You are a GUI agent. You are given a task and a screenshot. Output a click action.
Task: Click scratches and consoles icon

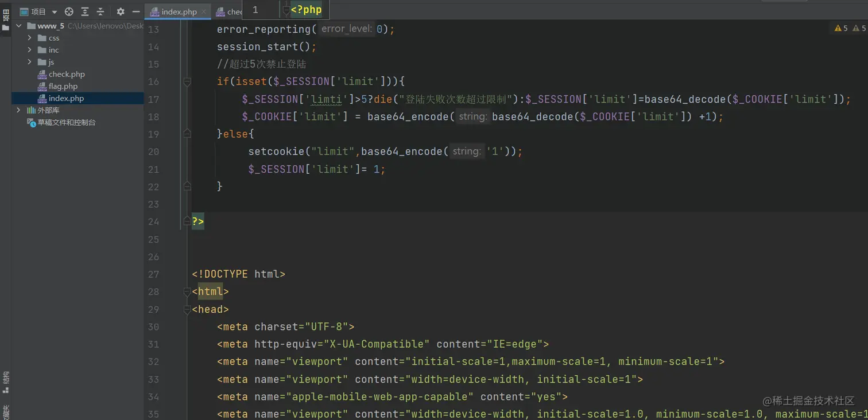pyautogui.click(x=32, y=122)
